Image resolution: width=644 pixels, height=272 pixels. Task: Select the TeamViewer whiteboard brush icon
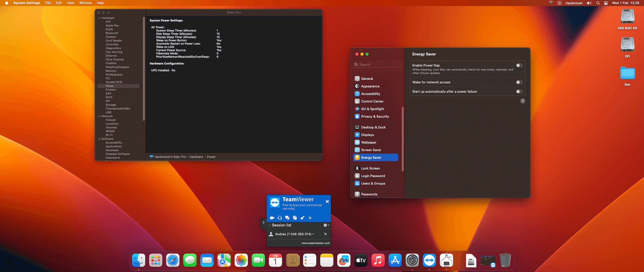[x=302, y=218]
